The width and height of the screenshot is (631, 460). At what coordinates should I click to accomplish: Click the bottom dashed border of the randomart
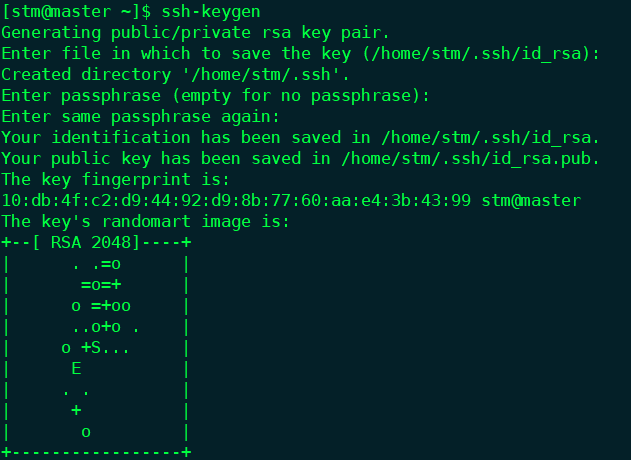[x=96, y=452]
